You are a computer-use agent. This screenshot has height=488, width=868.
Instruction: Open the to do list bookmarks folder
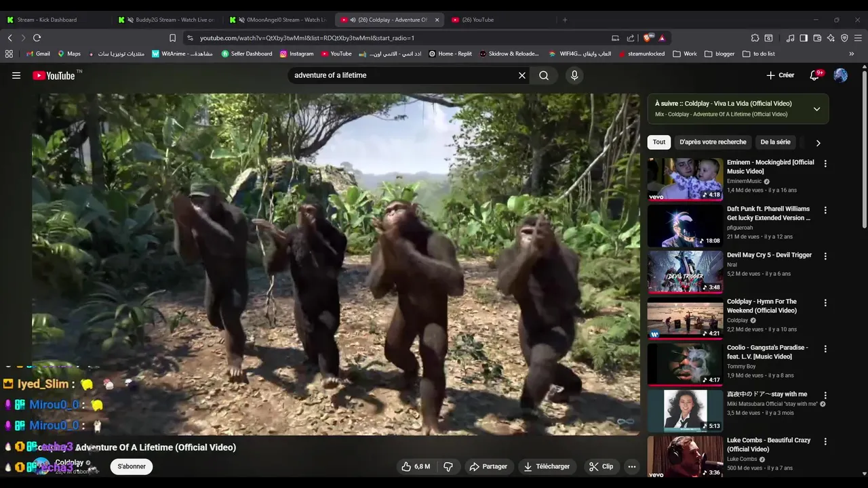coord(759,54)
